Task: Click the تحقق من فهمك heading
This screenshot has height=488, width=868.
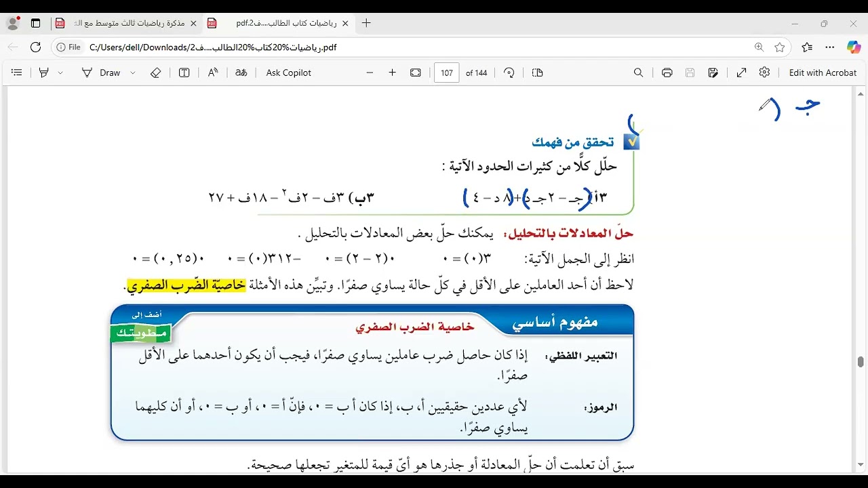Action: (x=573, y=142)
